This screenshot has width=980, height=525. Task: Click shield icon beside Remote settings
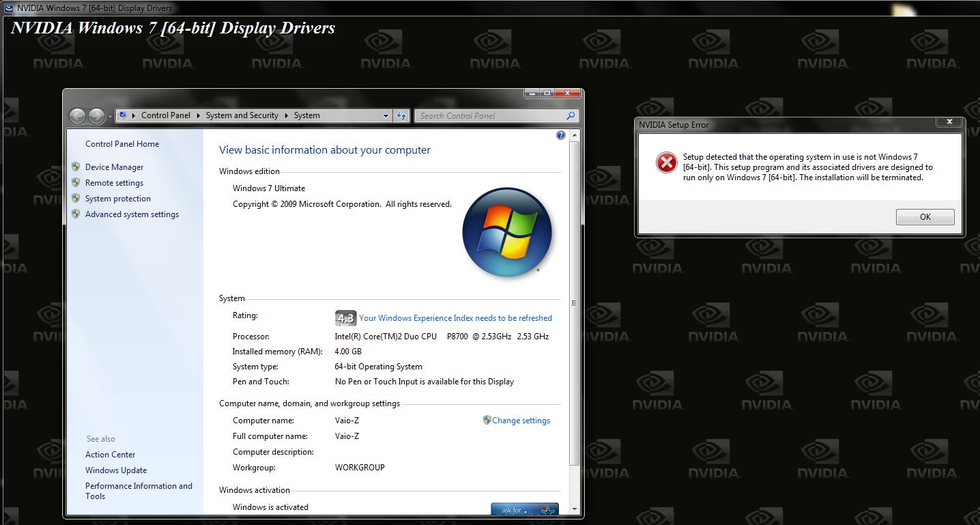pyautogui.click(x=76, y=182)
